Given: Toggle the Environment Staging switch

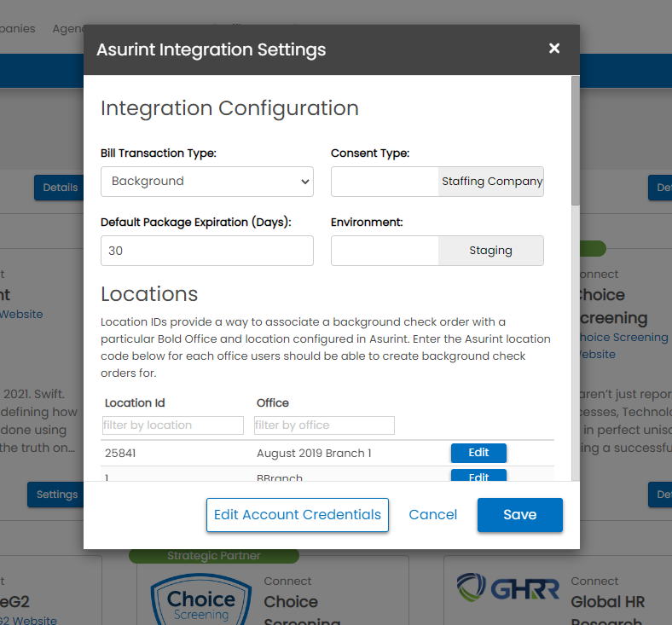Looking at the screenshot, I should [x=437, y=251].
